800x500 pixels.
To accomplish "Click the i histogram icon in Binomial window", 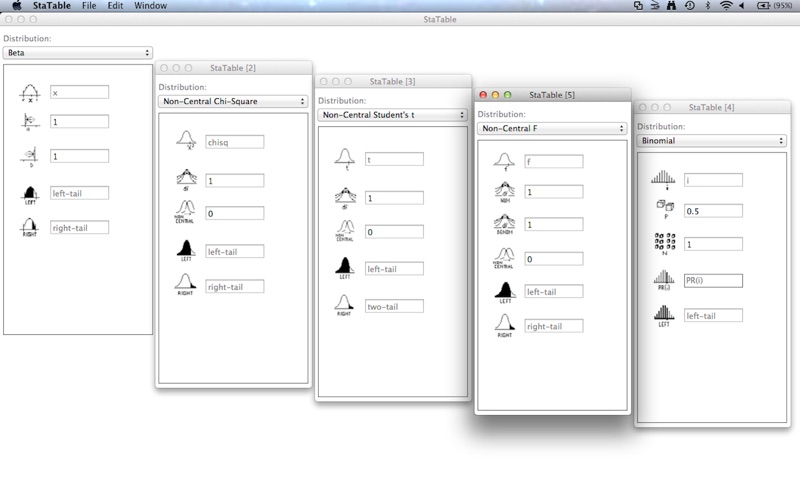I will pyautogui.click(x=663, y=180).
